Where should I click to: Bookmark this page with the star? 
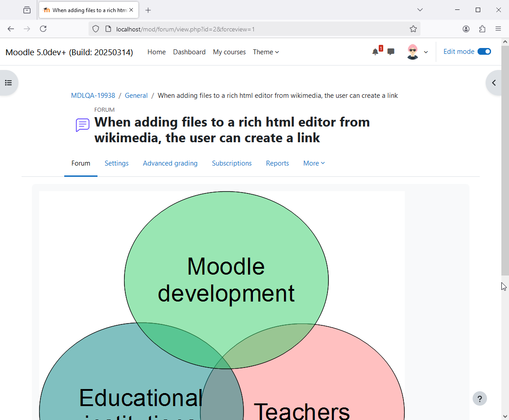point(413,29)
